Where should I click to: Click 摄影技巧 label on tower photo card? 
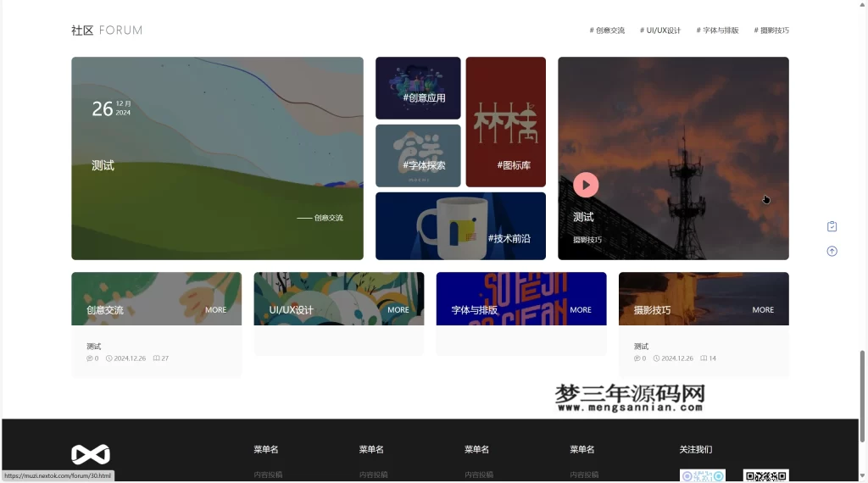click(587, 240)
